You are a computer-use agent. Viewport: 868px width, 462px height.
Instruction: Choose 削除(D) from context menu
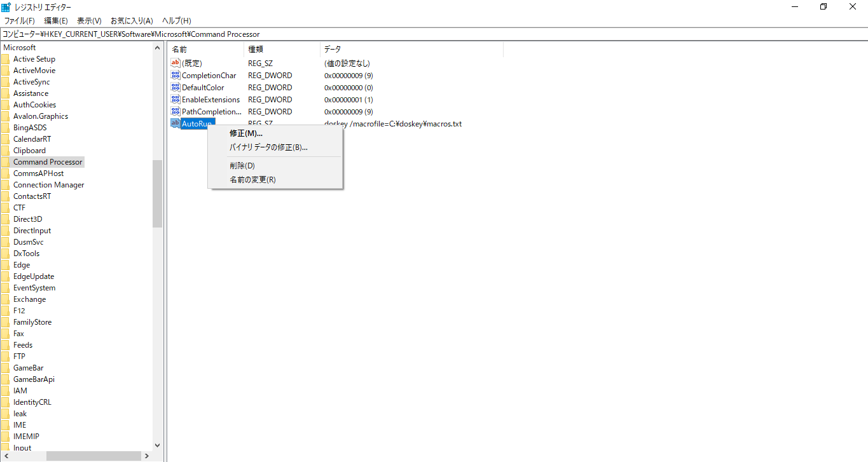(x=275, y=166)
